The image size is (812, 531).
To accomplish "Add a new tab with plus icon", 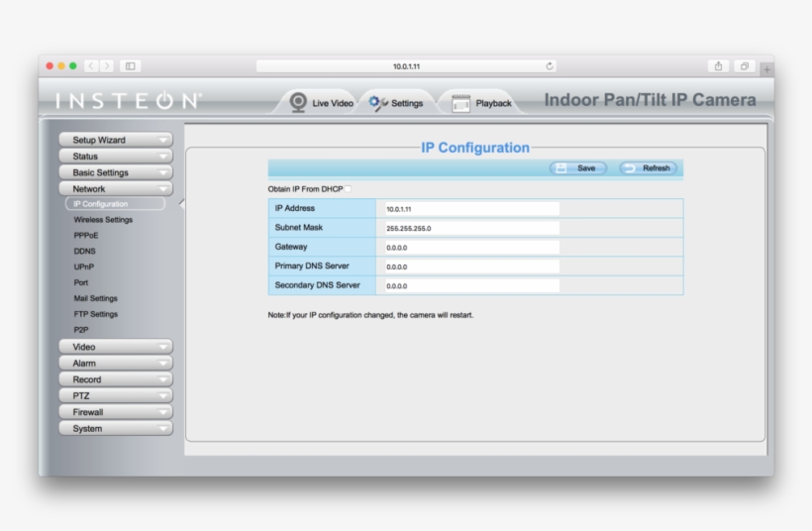I will coord(766,69).
